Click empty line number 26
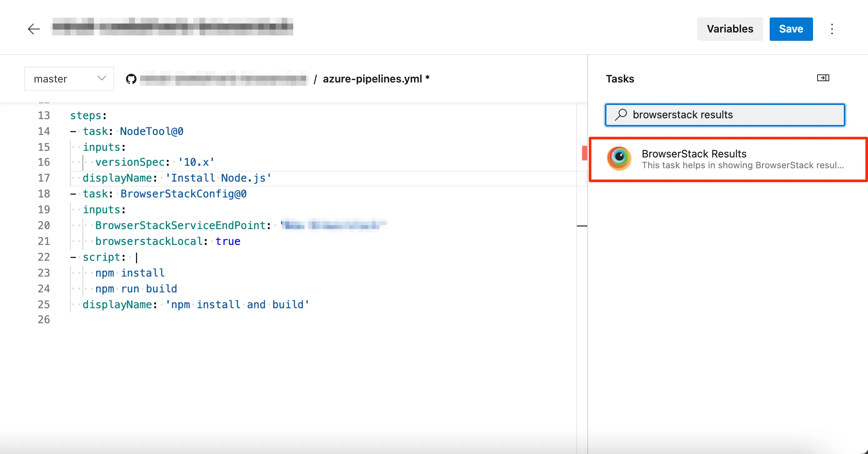Viewport: 868px width, 454px height. coord(44,319)
